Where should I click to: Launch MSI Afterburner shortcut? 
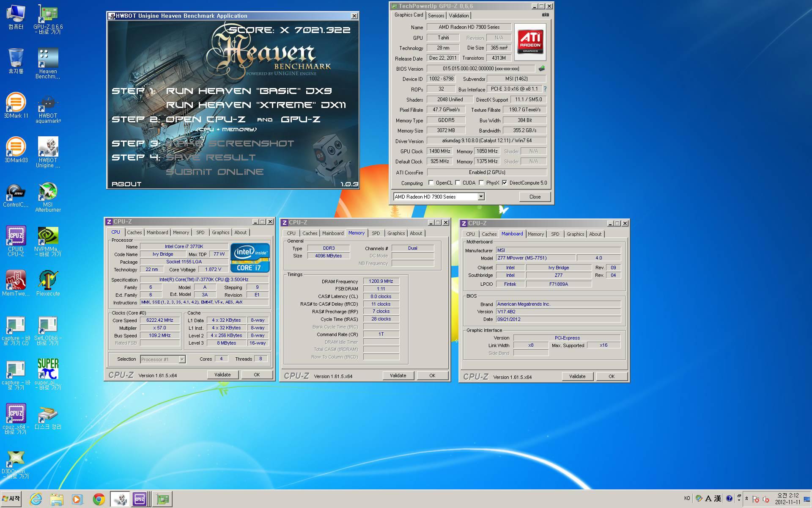pyautogui.click(x=48, y=197)
